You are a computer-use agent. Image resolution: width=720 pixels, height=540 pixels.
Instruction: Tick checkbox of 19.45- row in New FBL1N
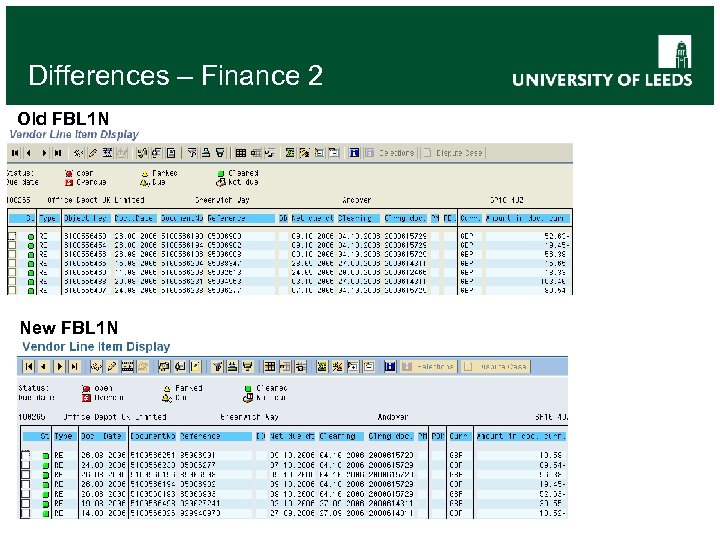[x=26, y=484]
